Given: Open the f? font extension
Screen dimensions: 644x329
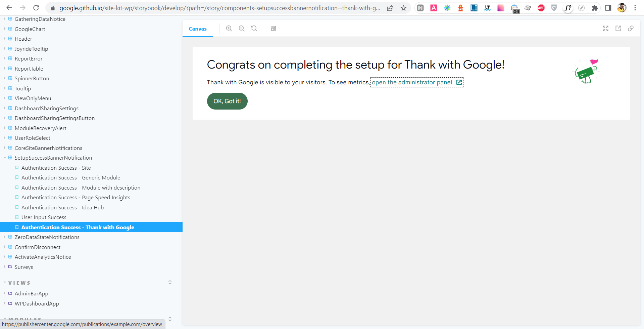Looking at the screenshot, I should click(568, 8).
